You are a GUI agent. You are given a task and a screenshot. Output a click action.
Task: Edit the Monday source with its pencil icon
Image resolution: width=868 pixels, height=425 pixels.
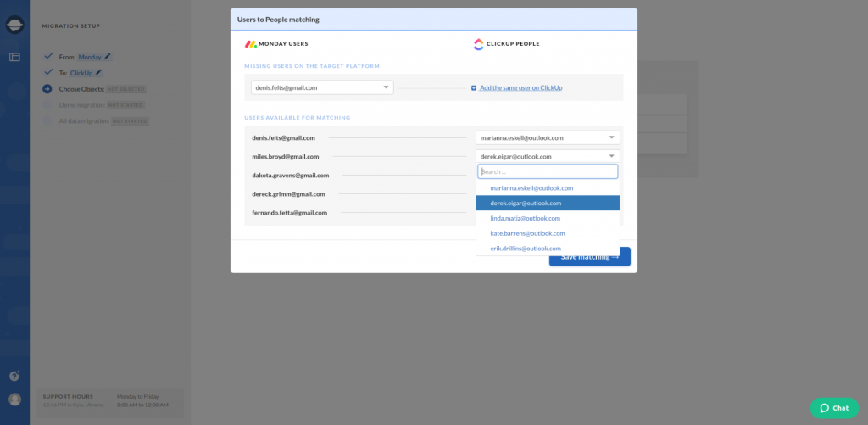pyautogui.click(x=108, y=57)
